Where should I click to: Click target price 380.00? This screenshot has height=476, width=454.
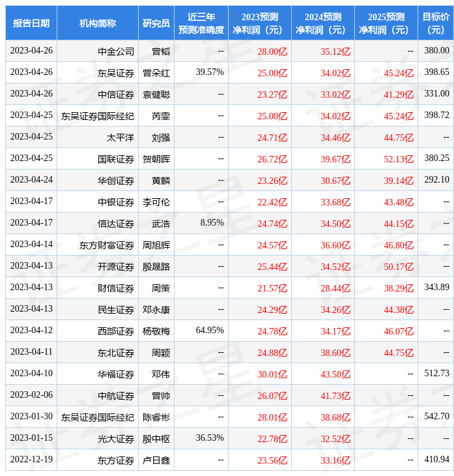pyautogui.click(x=436, y=50)
